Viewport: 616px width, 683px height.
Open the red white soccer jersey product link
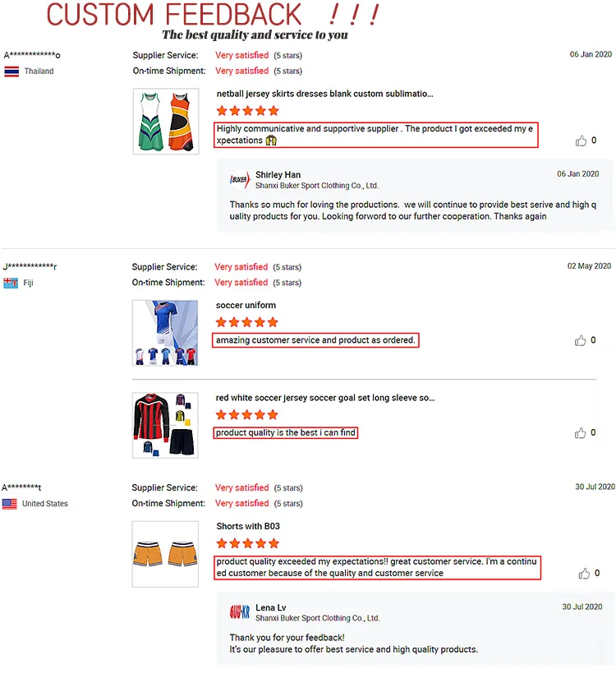tap(325, 398)
